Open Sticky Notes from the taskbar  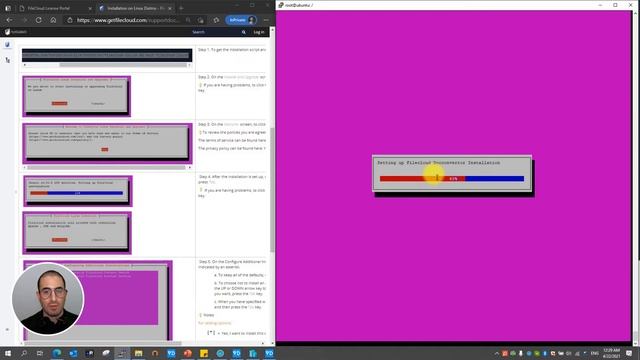pos(204,353)
